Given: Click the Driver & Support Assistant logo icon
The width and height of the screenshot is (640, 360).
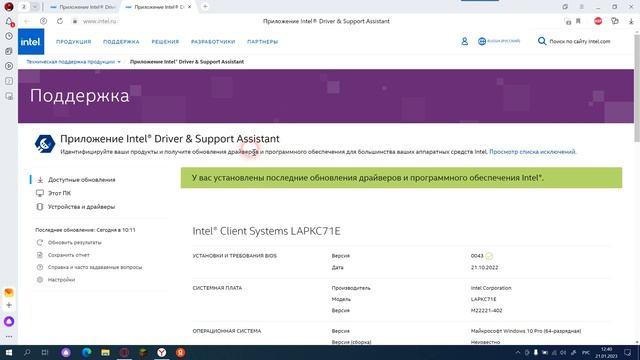Looking at the screenshot, I should pos(45,144).
